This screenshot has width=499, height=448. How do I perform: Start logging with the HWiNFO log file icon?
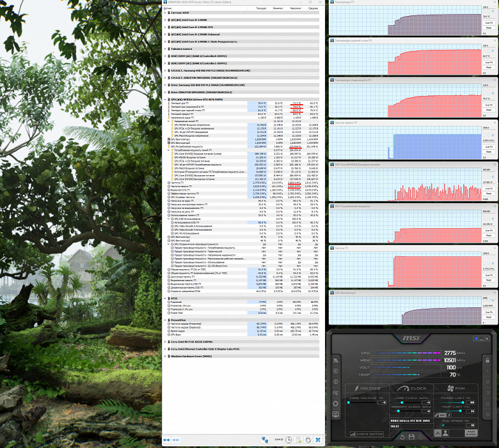click(299, 440)
